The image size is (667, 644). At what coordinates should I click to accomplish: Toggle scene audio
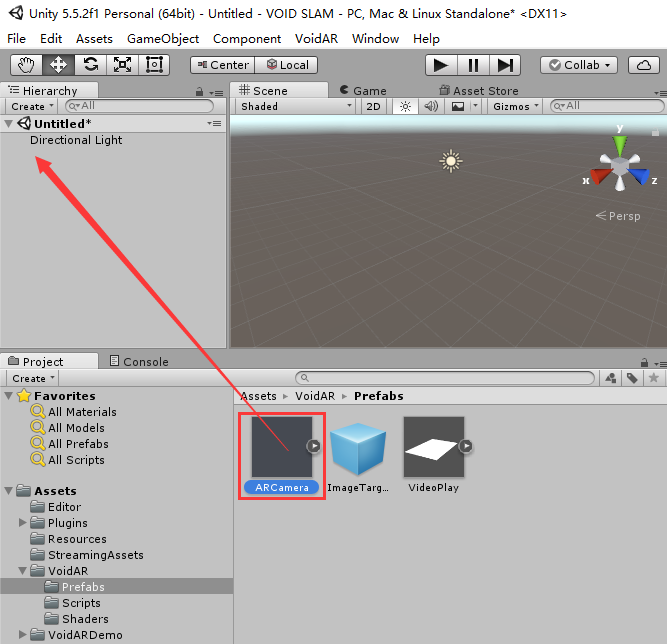[431, 106]
